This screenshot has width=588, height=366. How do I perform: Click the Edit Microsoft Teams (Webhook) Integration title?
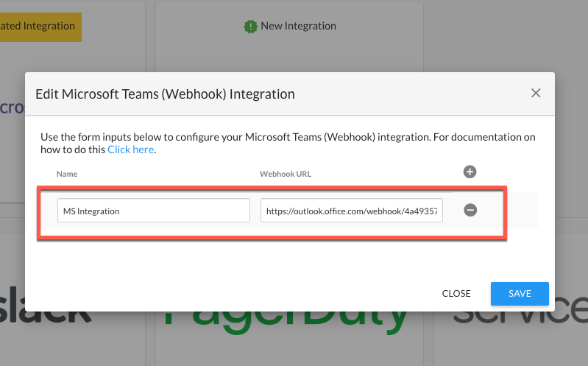tap(165, 94)
